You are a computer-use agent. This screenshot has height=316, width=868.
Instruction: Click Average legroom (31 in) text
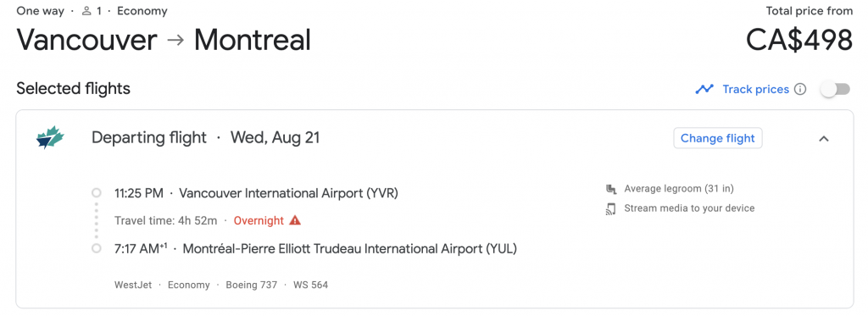point(679,189)
